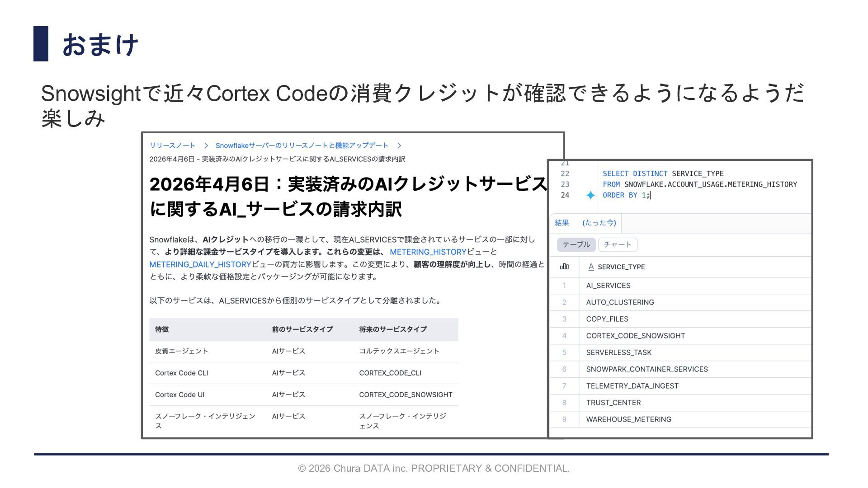The image size is (868, 488).
Task: Select the WAREHOUSE_METERING result row
Action: (628, 419)
